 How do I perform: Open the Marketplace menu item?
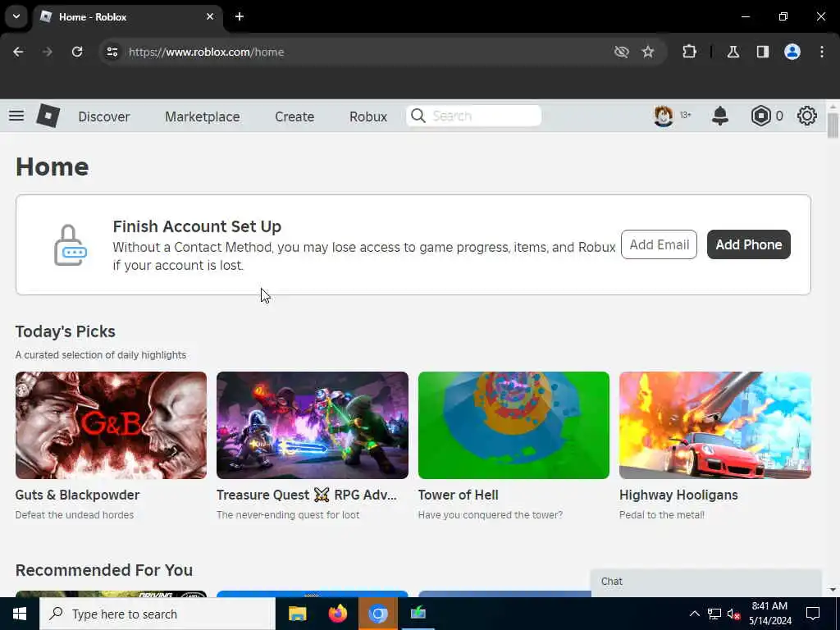click(203, 116)
